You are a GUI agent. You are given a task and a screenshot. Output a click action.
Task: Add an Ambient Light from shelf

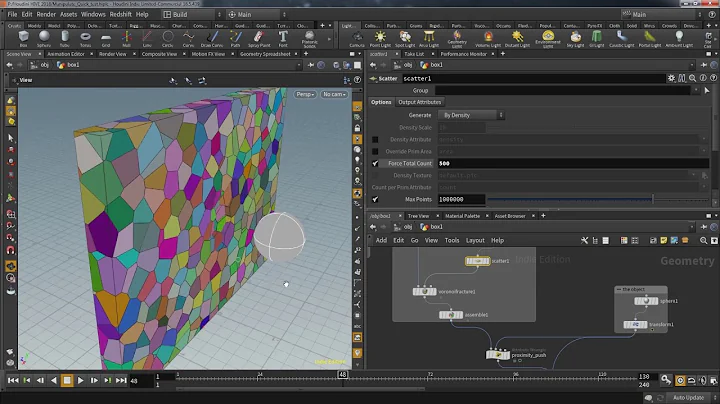coord(679,39)
